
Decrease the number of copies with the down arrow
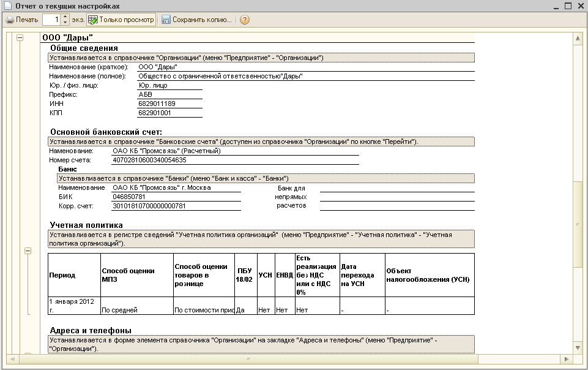(65, 23)
